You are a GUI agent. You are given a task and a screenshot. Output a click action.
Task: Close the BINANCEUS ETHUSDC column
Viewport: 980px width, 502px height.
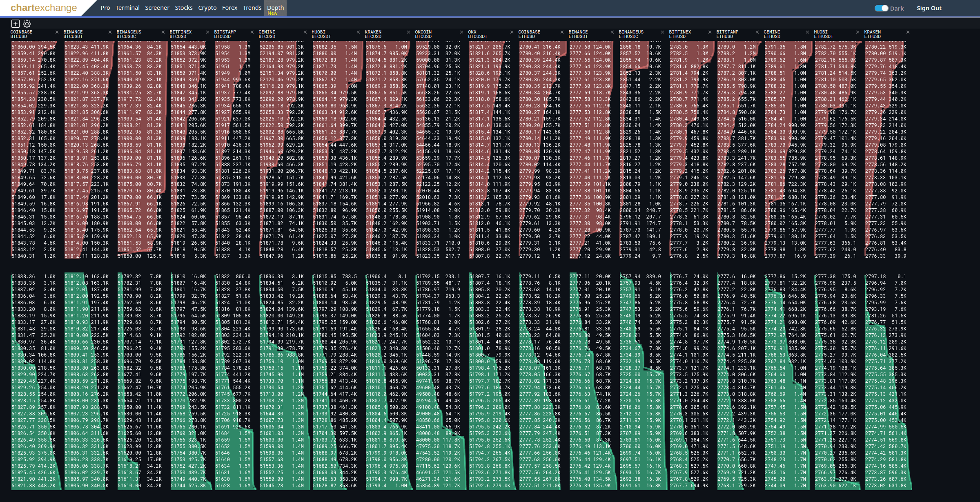pos(662,32)
